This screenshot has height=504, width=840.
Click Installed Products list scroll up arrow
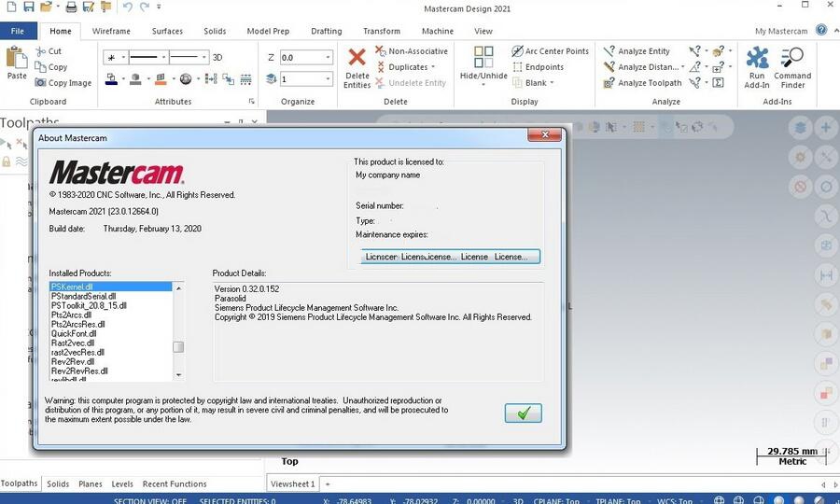[x=178, y=288]
